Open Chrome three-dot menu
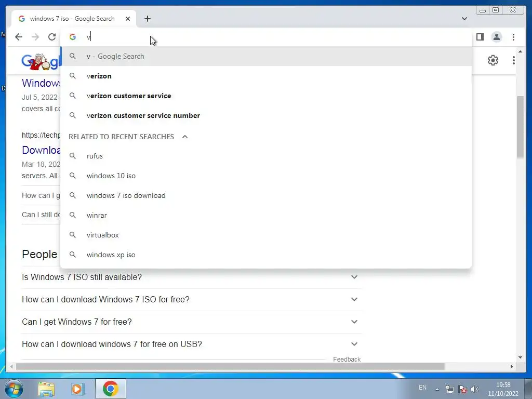 (513, 37)
